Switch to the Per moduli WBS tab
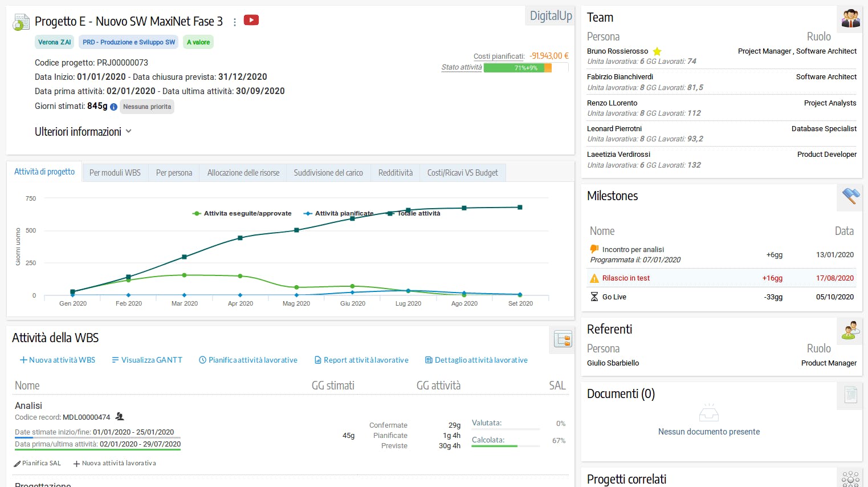 click(x=115, y=173)
